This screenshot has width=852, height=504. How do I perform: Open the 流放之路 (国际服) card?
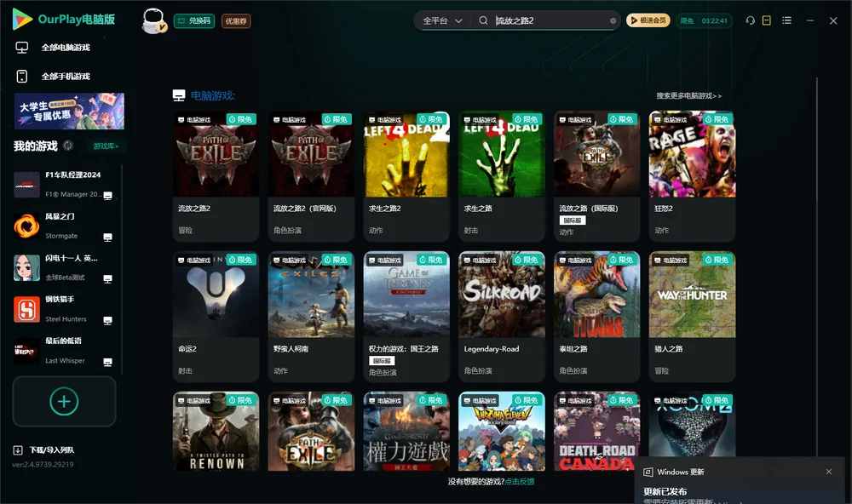[x=597, y=176]
